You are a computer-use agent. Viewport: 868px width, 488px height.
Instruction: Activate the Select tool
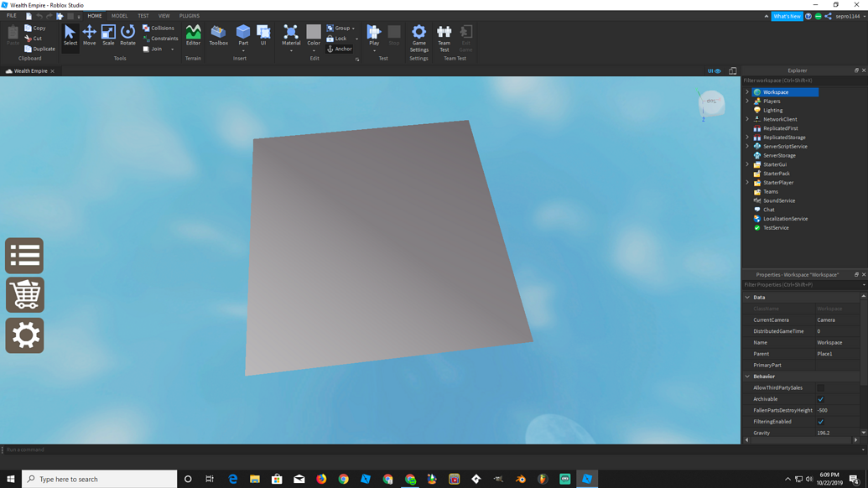pyautogui.click(x=70, y=35)
